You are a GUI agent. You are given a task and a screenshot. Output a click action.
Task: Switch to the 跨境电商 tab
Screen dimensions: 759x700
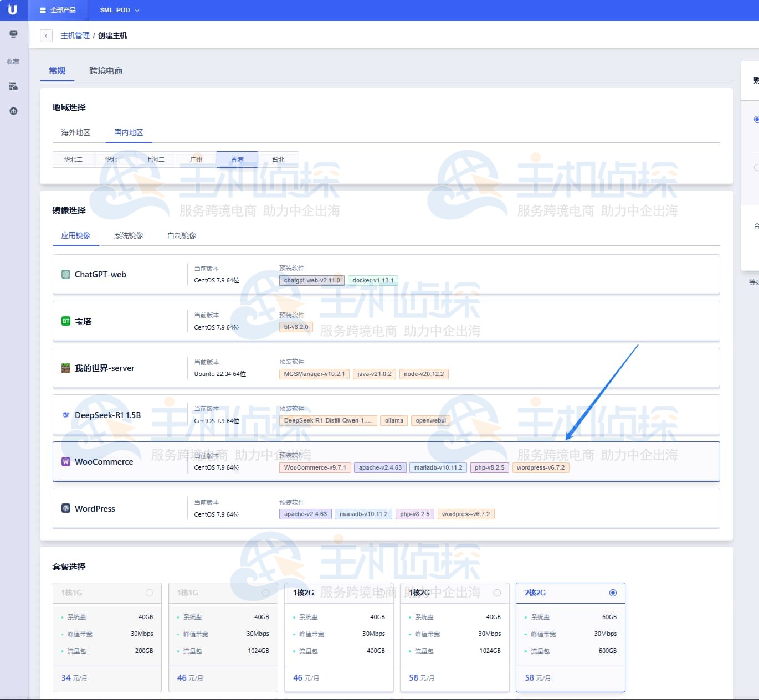click(x=106, y=71)
